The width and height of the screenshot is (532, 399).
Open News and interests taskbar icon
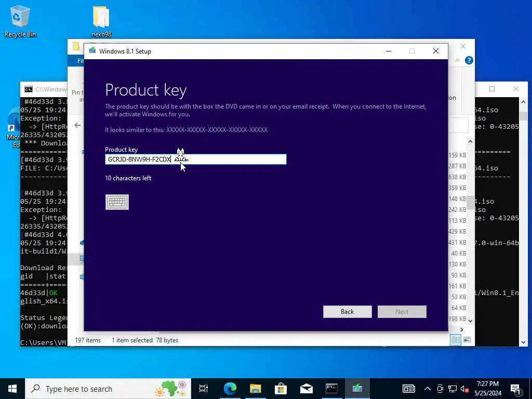(x=408, y=389)
